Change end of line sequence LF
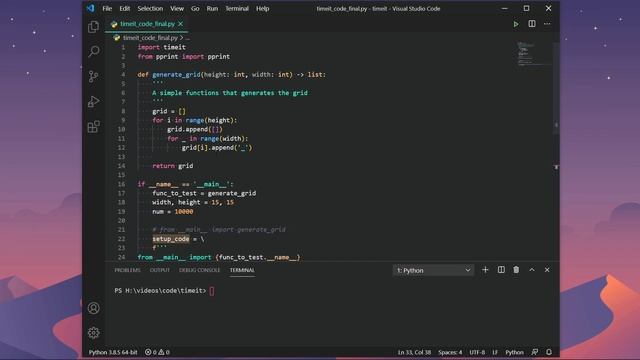Image resolution: width=640 pixels, height=360 pixels. click(495, 352)
